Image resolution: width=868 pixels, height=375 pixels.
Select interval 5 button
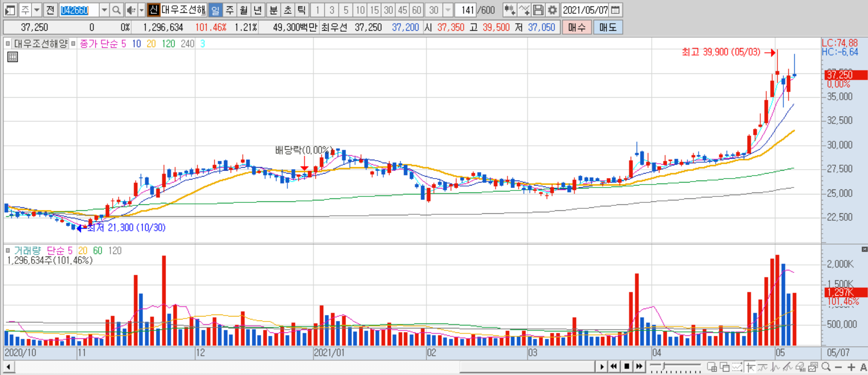coord(346,10)
